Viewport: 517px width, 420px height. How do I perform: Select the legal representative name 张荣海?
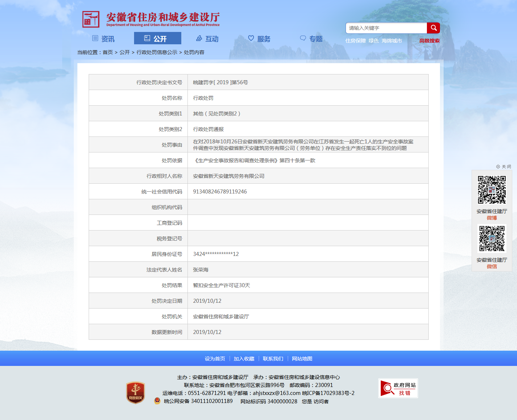pos(201,270)
